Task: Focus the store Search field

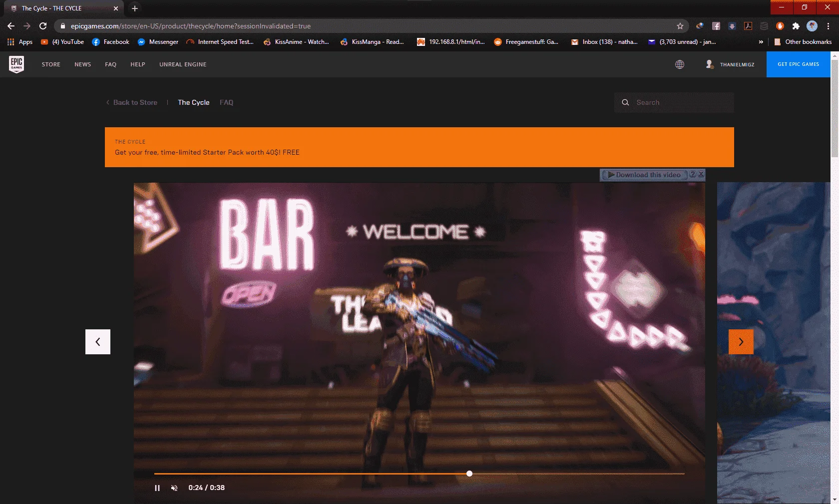Action: click(x=674, y=102)
